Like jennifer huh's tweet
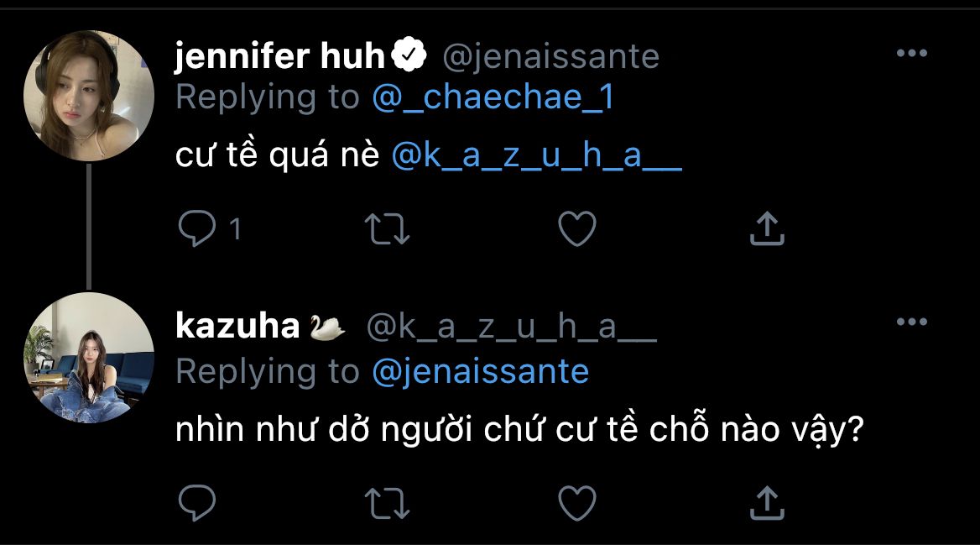The image size is (980, 545). pos(577,229)
